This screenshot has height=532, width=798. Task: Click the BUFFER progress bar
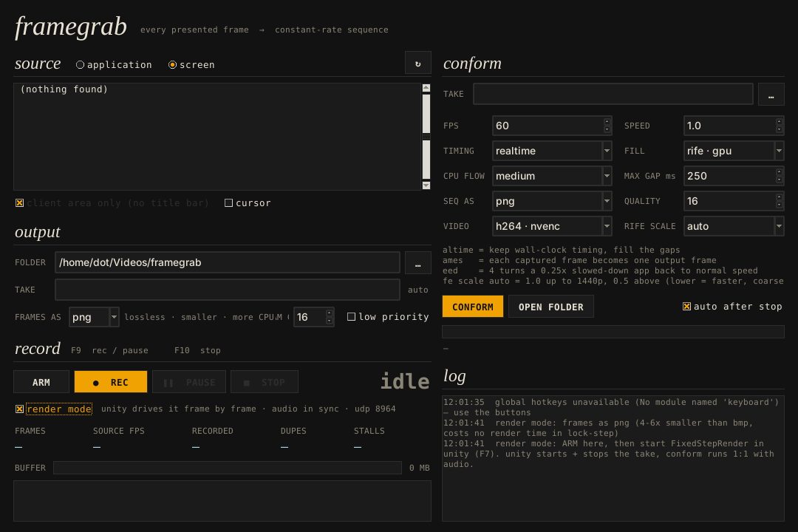tap(227, 468)
